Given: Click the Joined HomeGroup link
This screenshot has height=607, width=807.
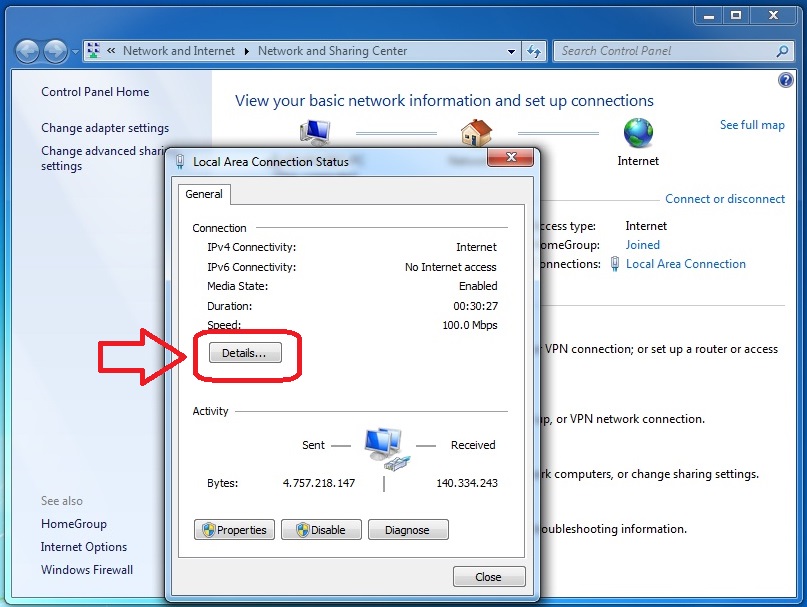Looking at the screenshot, I should pyautogui.click(x=642, y=245).
